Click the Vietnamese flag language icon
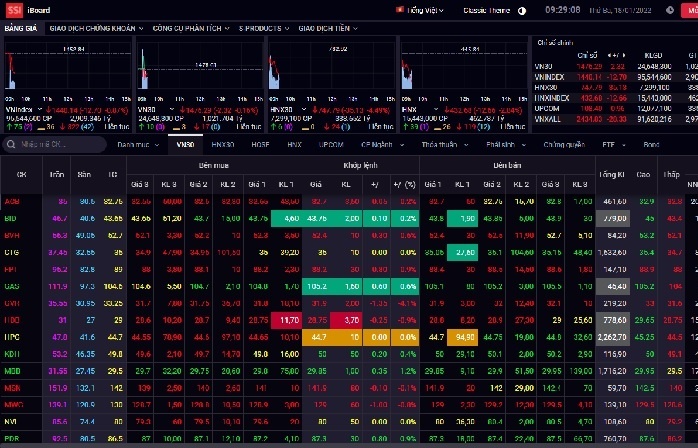This screenshot has width=698, height=448. pyautogui.click(x=400, y=11)
